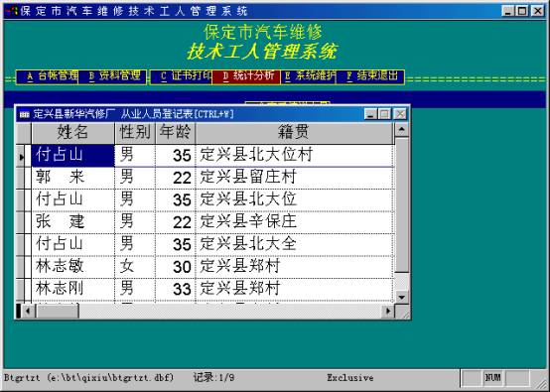Choose F 结束退出 to exit
This screenshot has height=392, width=550.
tap(370, 76)
